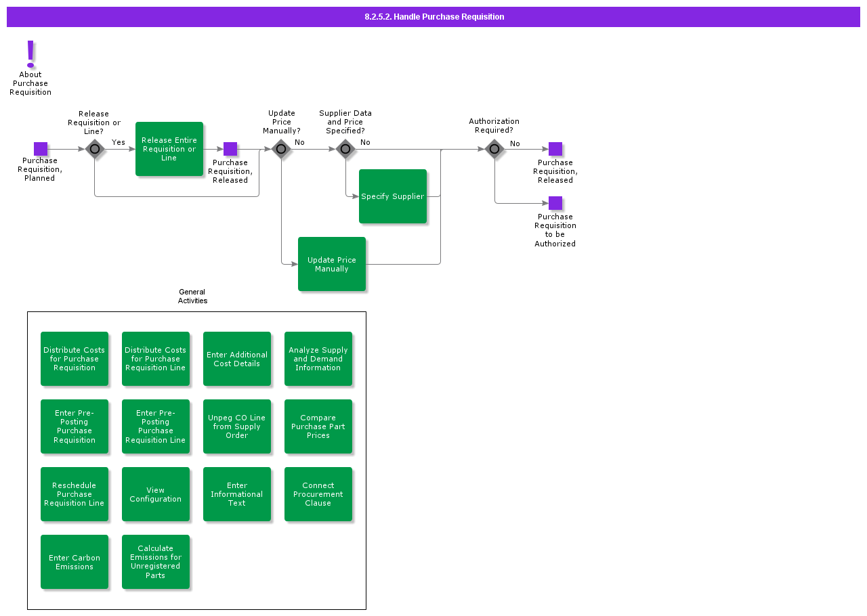Open the Update Price Manually activity box

pos(332,264)
